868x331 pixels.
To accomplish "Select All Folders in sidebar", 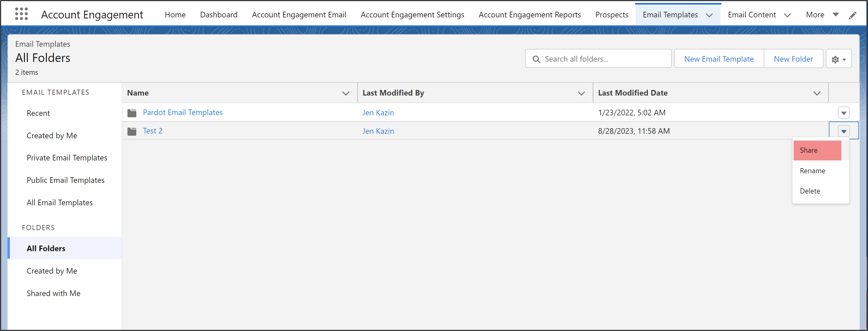I will 65,248.
